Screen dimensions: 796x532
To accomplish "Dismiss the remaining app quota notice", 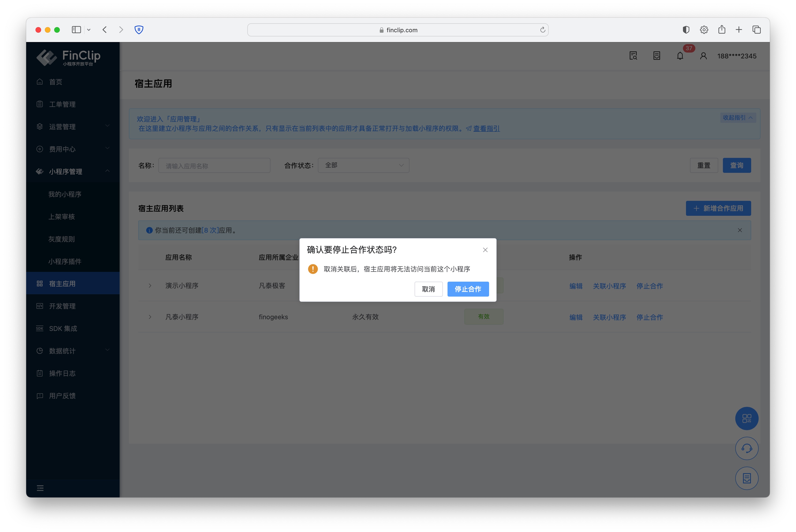I will pos(740,230).
